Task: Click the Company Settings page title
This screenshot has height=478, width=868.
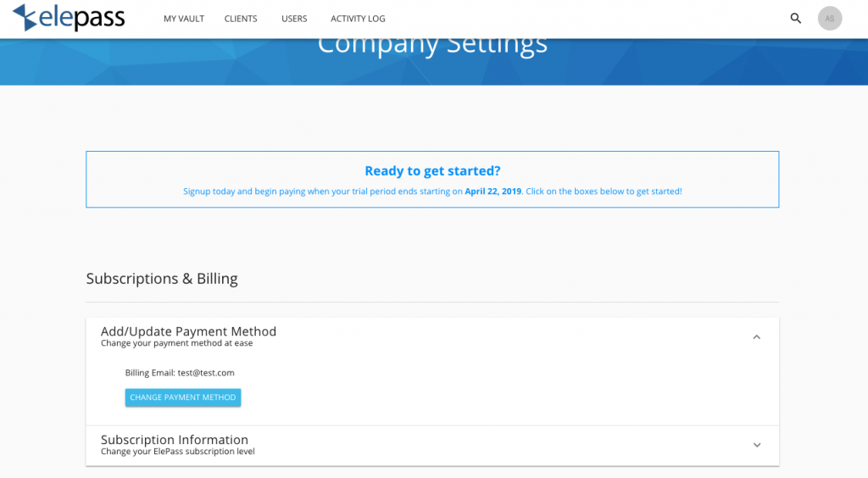Action: click(x=432, y=44)
